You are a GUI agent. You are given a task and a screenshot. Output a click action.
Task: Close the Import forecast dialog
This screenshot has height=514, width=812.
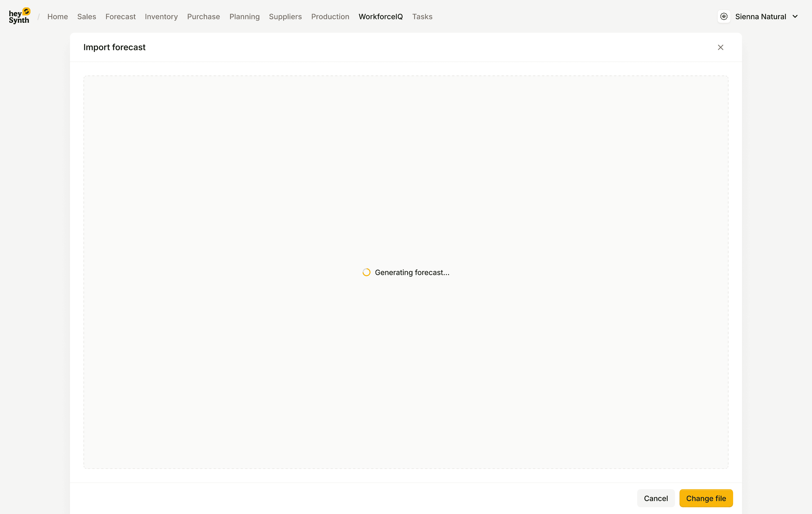720,48
